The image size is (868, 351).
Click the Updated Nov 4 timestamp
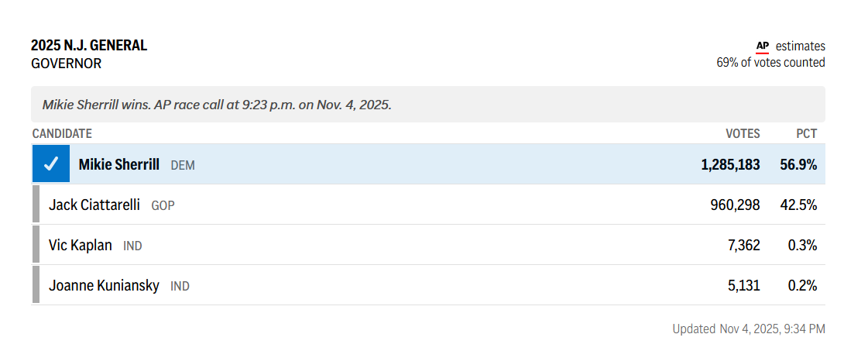748,329
